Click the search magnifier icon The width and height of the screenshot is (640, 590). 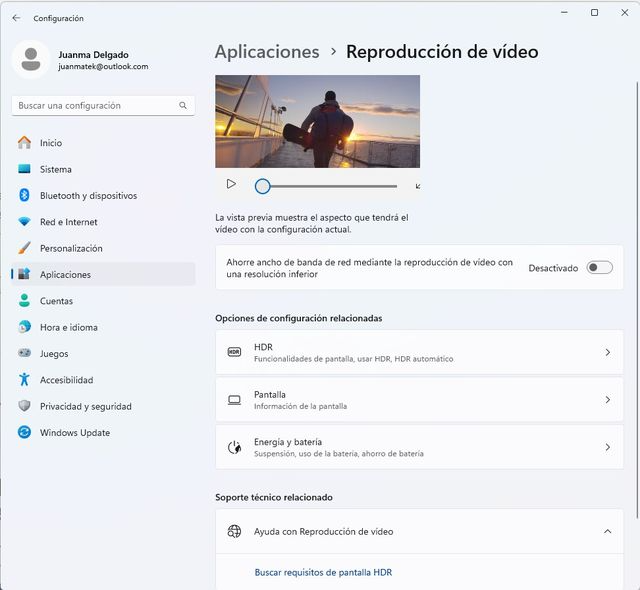click(x=183, y=105)
